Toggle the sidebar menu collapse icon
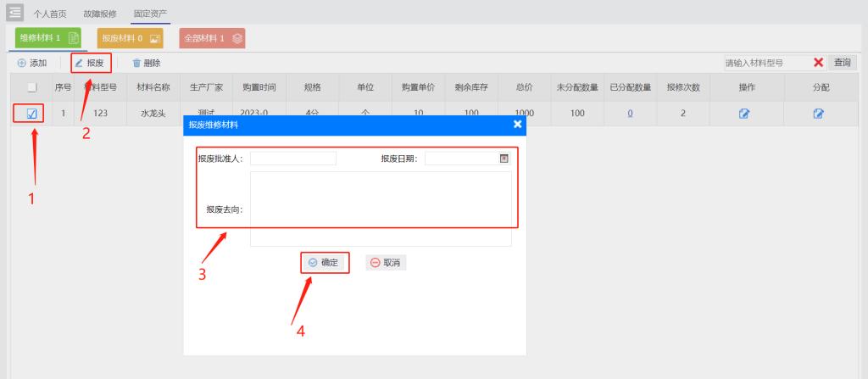The image size is (868, 379). (14, 13)
